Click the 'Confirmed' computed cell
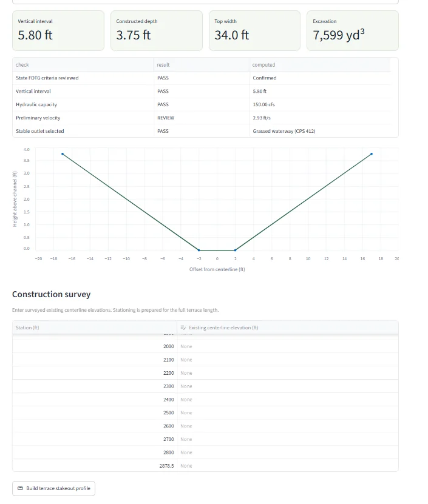Image resolution: width=428 pixels, height=504 pixels. (x=320, y=78)
